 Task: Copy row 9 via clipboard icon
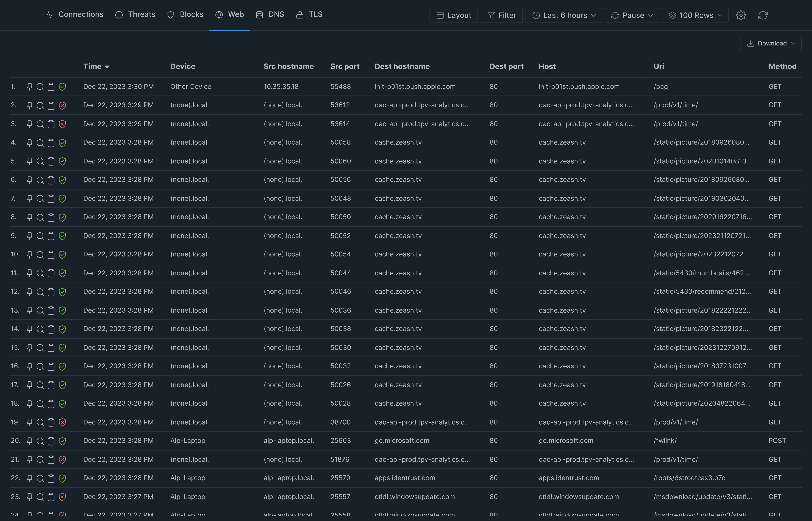pyautogui.click(x=51, y=236)
